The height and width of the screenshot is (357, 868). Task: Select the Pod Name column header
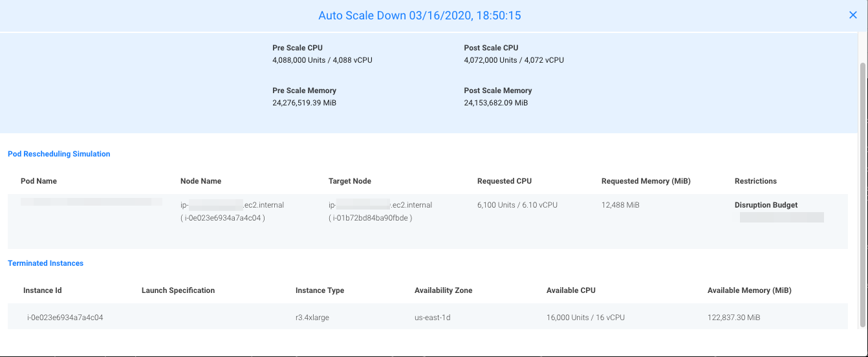point(39,181)
